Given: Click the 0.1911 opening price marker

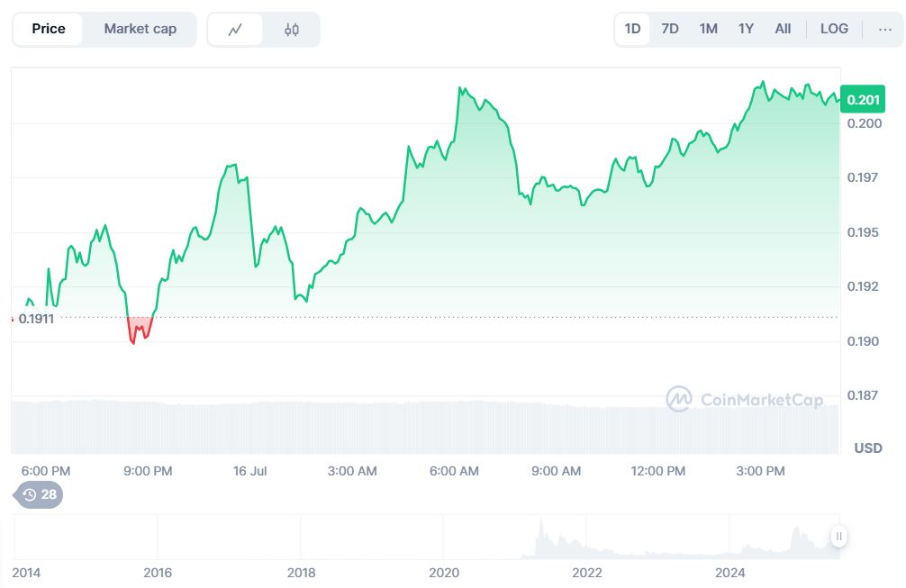Looking at the screenshot, I should tap(36, 319).
